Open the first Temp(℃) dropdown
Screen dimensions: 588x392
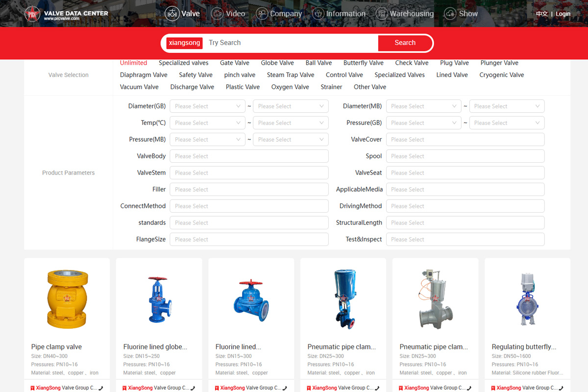(207, 123)
